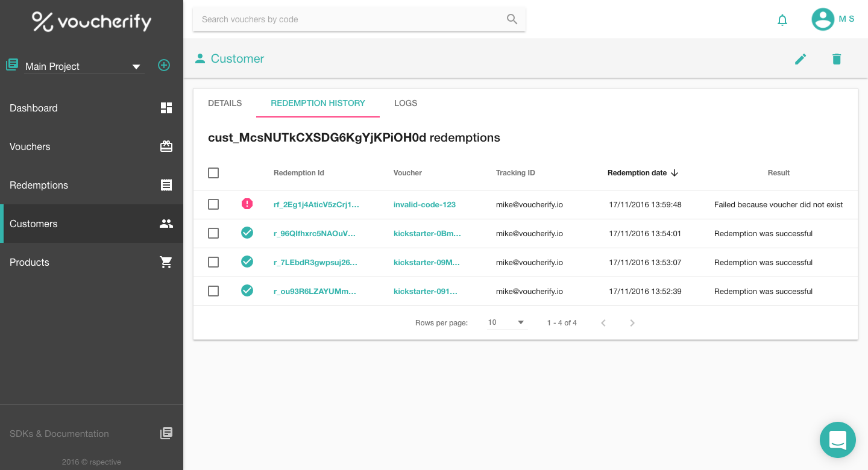Edit customer with pencil icon
Screen dimensions: 868x470
[x=800, y=59]
